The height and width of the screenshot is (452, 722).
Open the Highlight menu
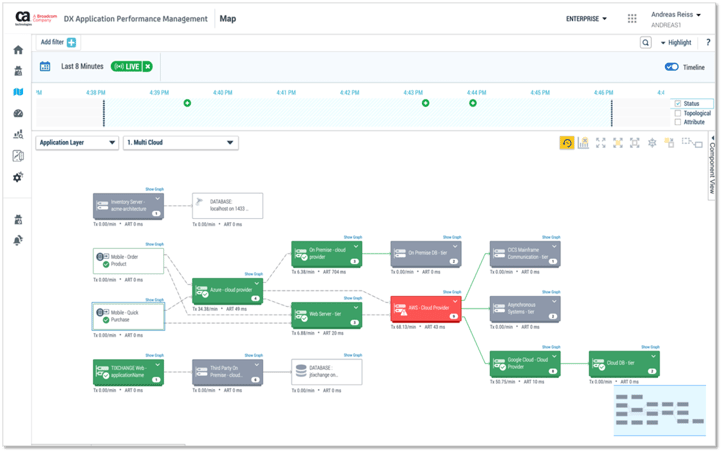point(675,43)
